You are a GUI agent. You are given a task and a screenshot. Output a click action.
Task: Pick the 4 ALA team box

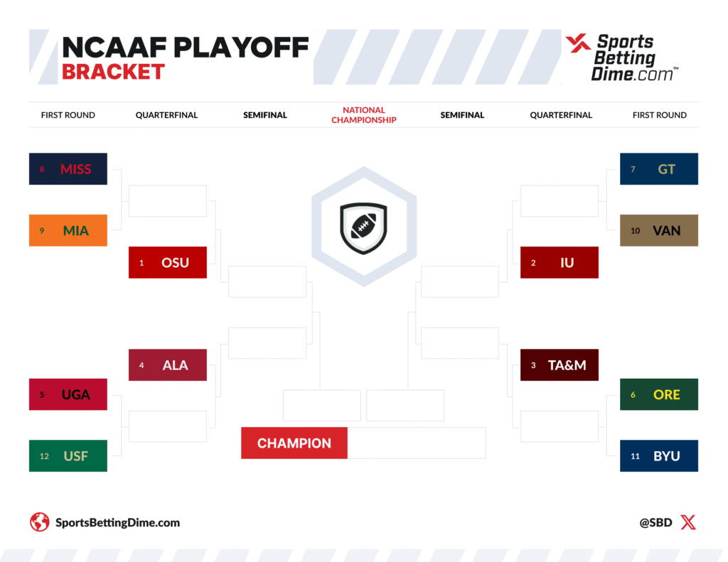pyautogui.click(x=168, y=365)
